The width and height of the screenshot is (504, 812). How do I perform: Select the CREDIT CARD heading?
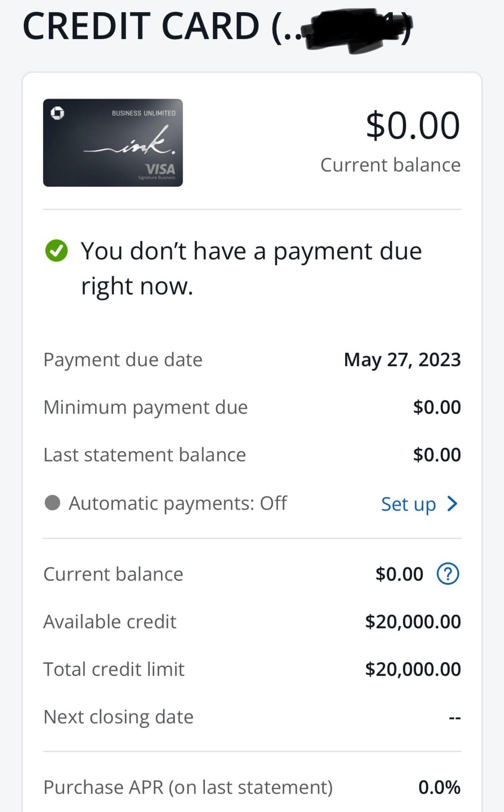141,27
